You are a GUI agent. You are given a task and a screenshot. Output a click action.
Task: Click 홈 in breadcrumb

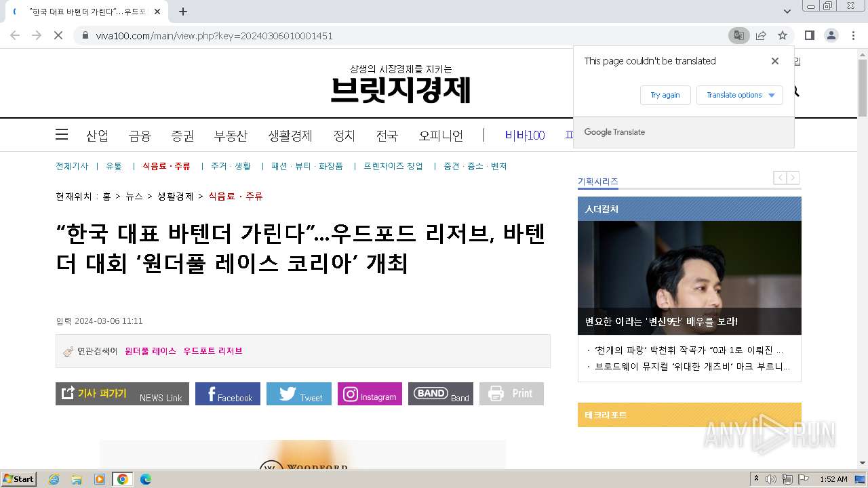(106, 197)
